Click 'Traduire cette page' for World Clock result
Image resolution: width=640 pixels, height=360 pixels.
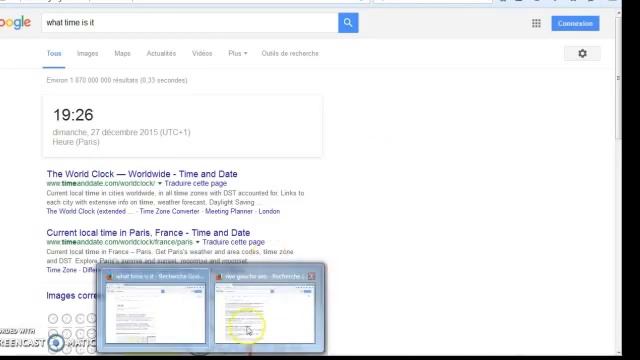pyautogui.click(x=196, y=183)
